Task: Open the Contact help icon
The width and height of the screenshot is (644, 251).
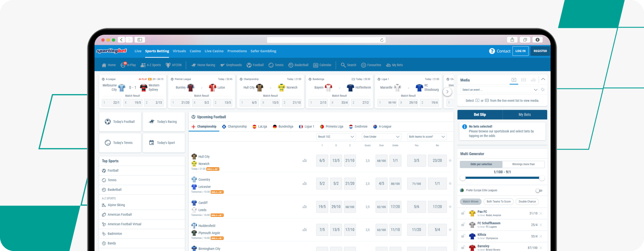Action: click(492, 51)
